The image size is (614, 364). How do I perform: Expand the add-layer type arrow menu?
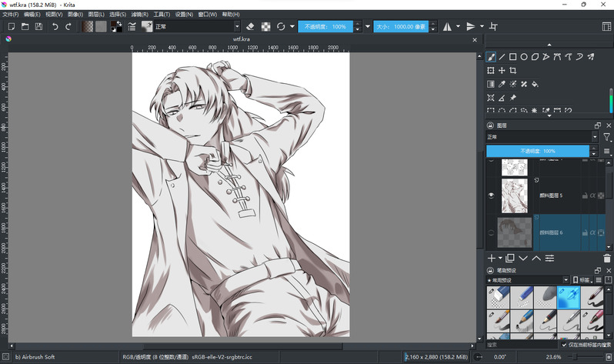click(500, 259)
